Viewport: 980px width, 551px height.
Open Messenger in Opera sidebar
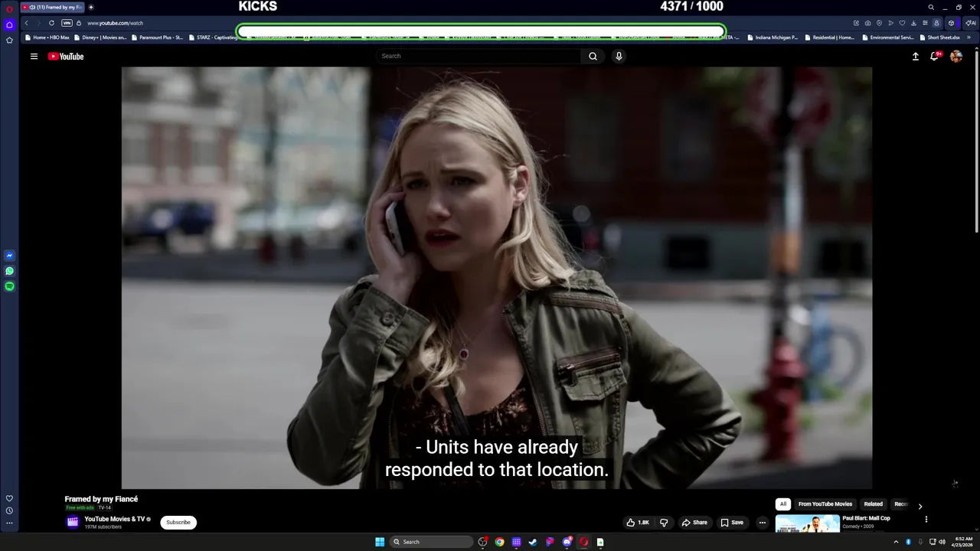[9, 256]
